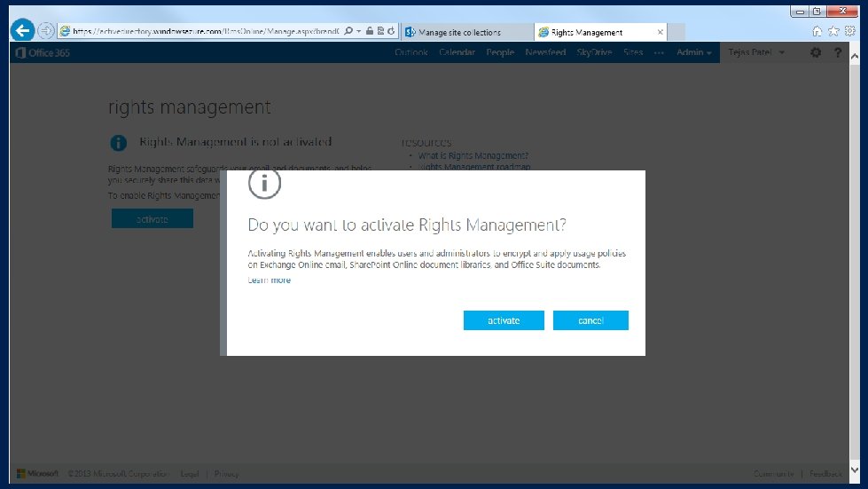Click the compatibility view icon in address bar
868x489 pixels.
coord(380,31)
